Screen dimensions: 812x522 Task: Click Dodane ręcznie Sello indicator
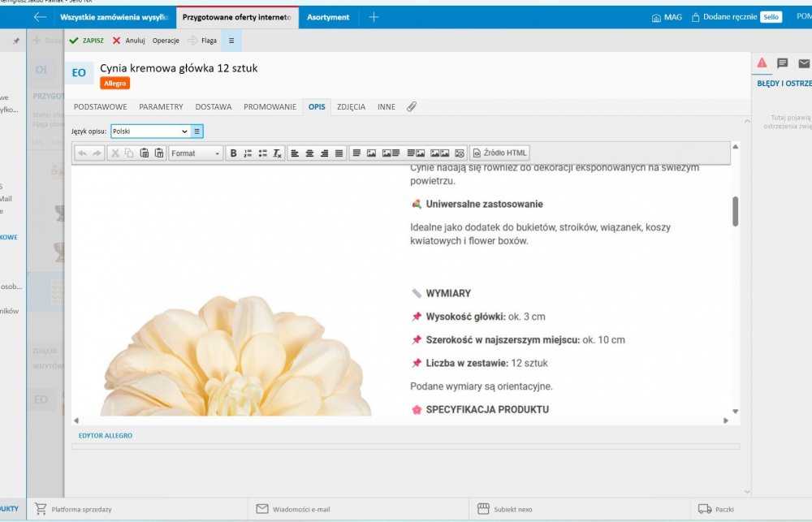(736, 17)
